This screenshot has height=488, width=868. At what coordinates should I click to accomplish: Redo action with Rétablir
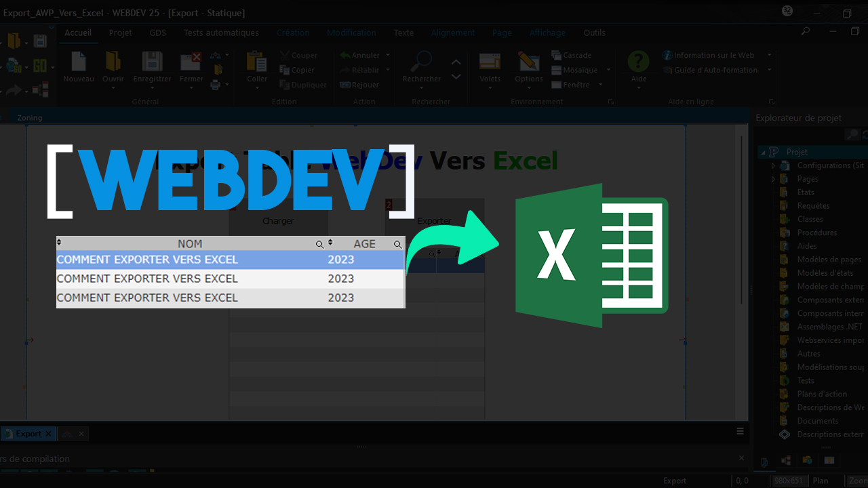tap(360, 70)
